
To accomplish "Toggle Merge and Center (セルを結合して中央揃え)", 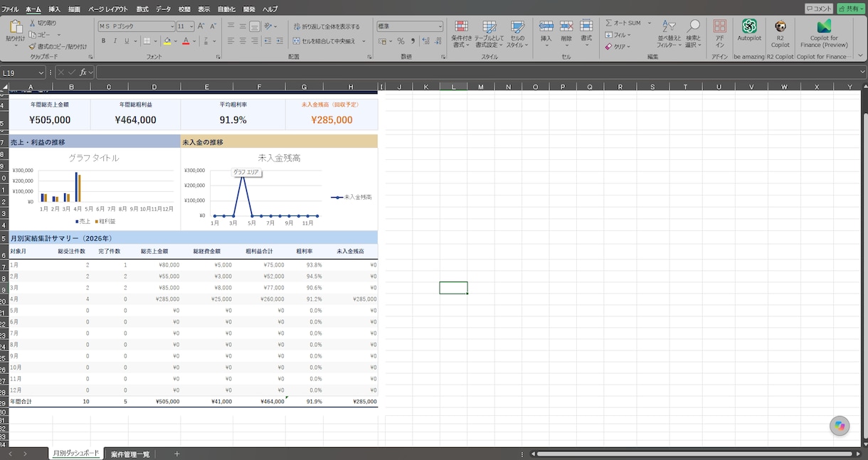I will pos(324,41).
